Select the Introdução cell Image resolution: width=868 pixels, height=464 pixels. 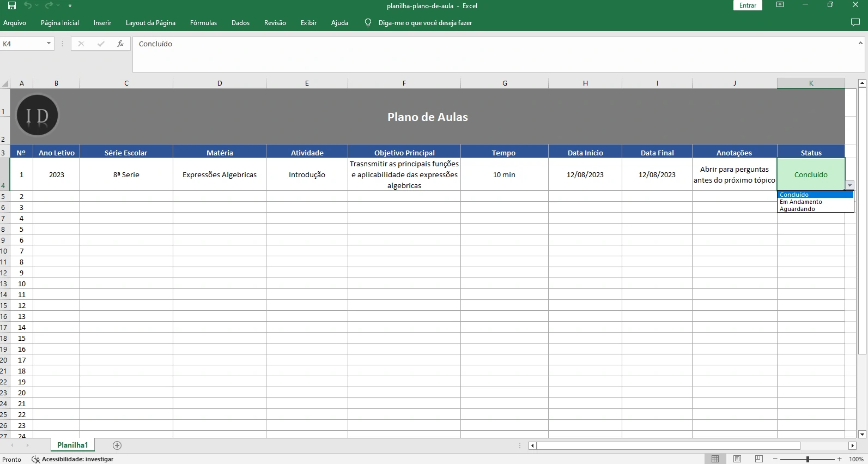(x=307, y=174)
